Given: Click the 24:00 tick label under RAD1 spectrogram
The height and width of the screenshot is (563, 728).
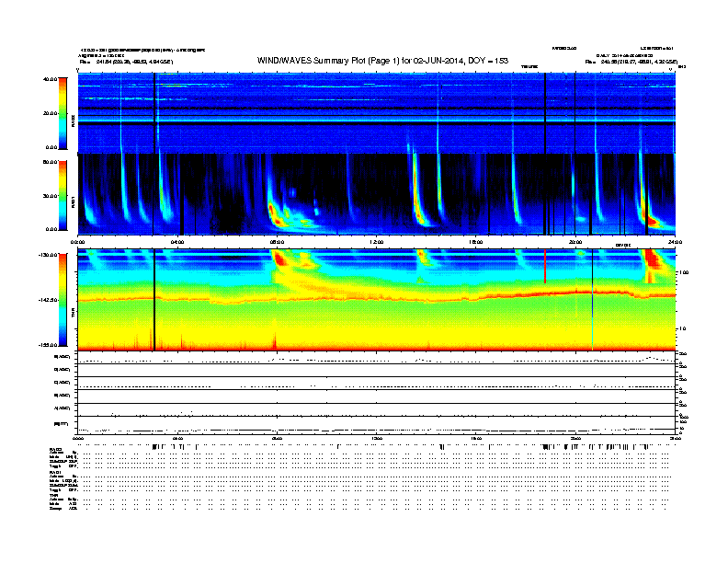Looking at the screenshot, I should point(675,242).
